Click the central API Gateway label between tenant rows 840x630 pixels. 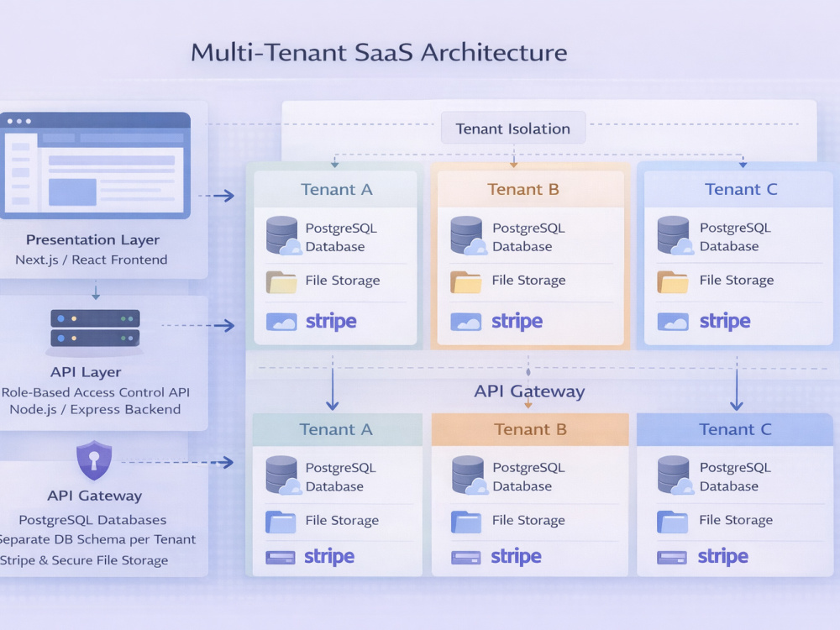(529, 391)
